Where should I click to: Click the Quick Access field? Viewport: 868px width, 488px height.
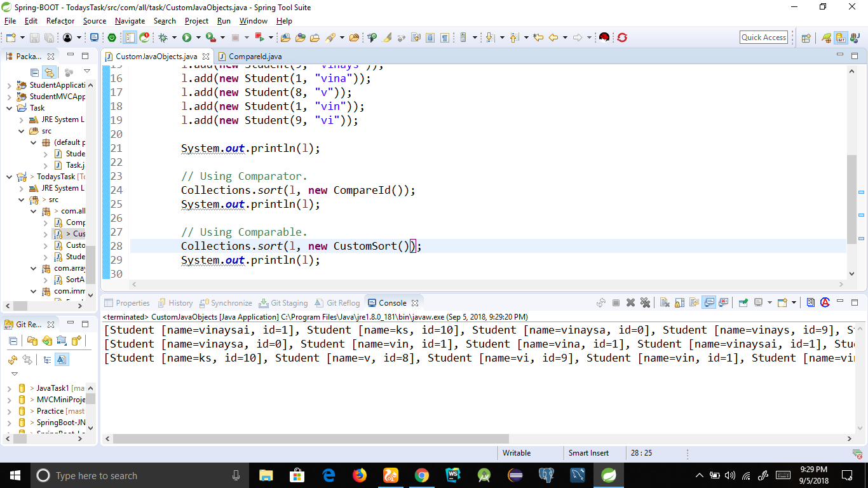point(764,37)
